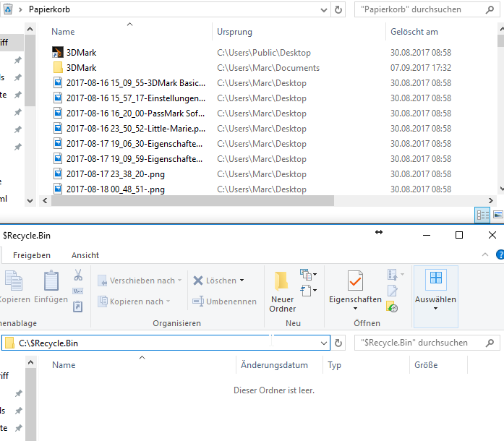Screen dimensions: 504x441
Task: Switch to details view layout icon
Action: [x=482, y=215]
